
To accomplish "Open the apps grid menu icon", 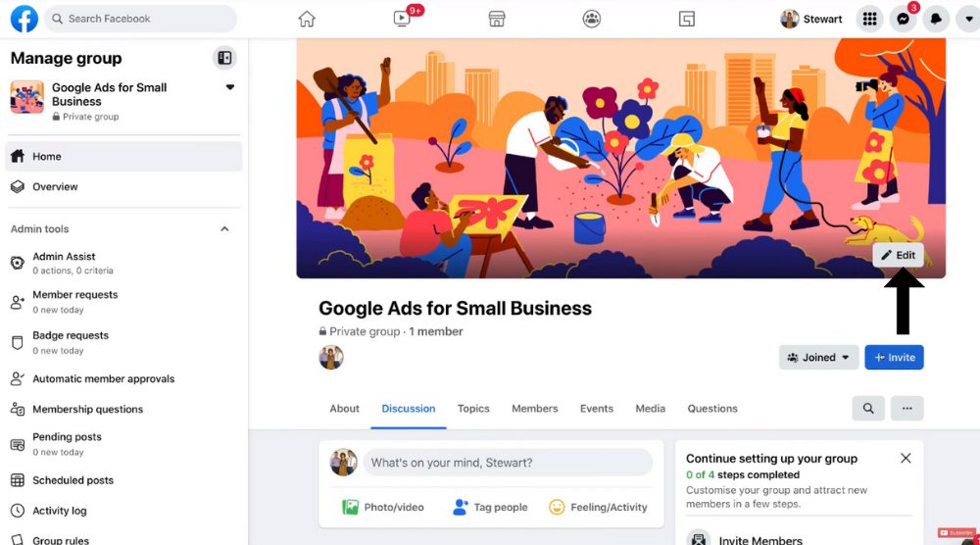I will point(869,19).
